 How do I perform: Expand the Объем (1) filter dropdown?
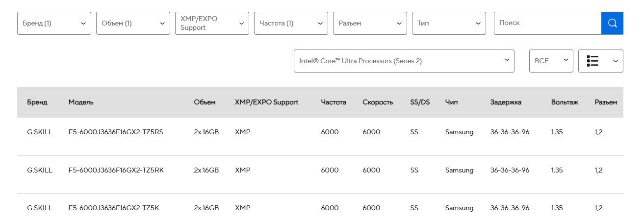tap(133, 23)
